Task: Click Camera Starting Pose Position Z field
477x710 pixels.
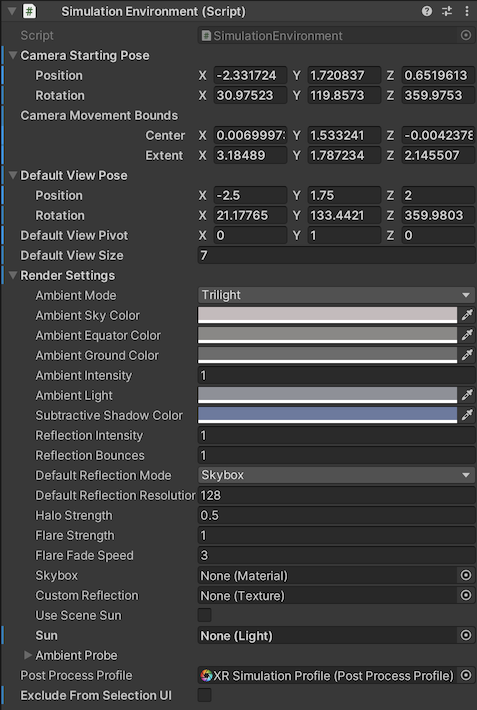Action: [x=438, y=76]
